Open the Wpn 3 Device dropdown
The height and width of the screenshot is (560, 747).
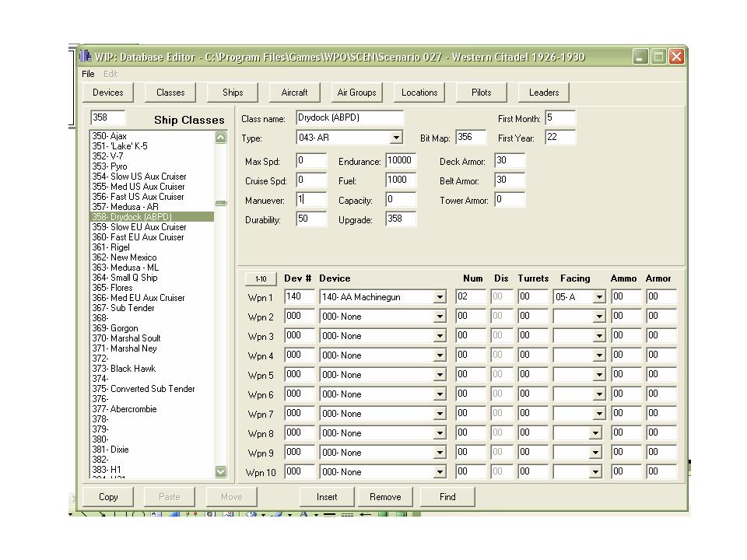click(440, 336)
